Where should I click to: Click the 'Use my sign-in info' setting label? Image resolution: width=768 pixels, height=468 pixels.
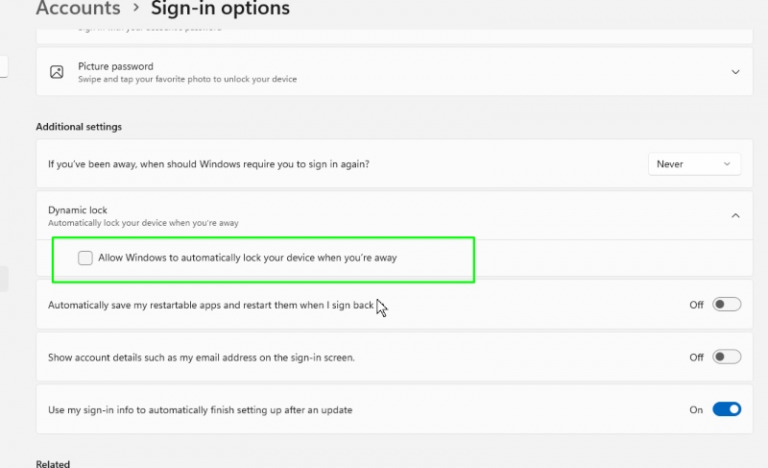coord(200,410)
